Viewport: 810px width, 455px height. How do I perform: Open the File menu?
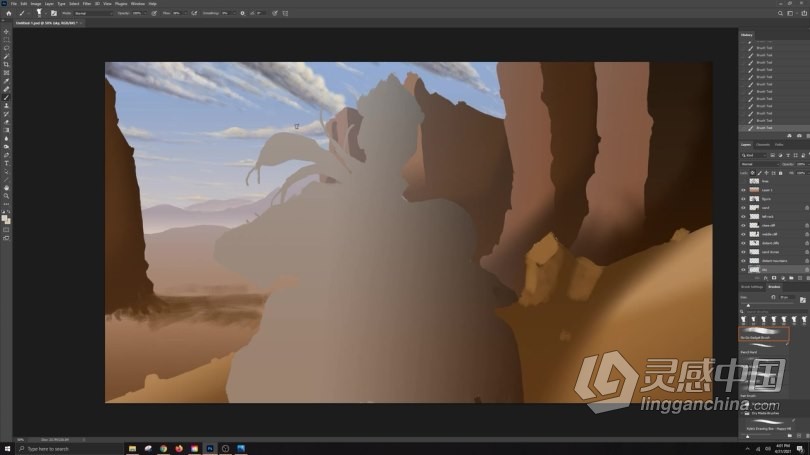(x=14, y=4)
